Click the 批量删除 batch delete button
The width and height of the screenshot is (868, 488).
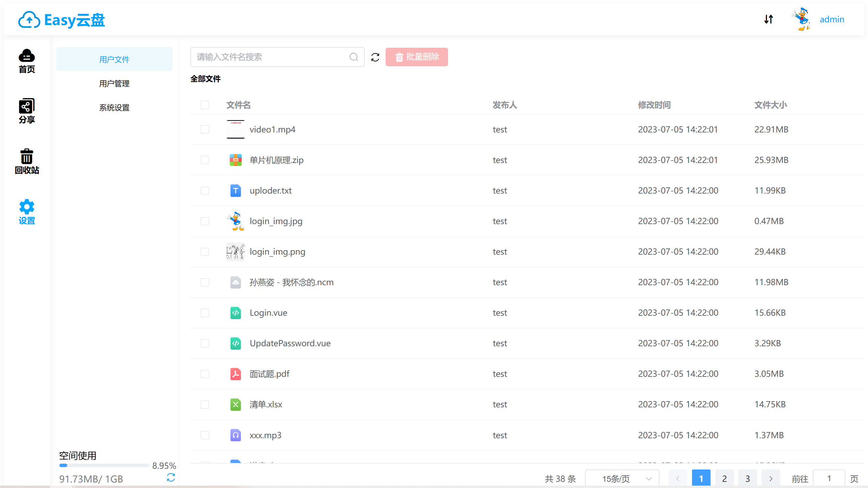pos(417,57)
